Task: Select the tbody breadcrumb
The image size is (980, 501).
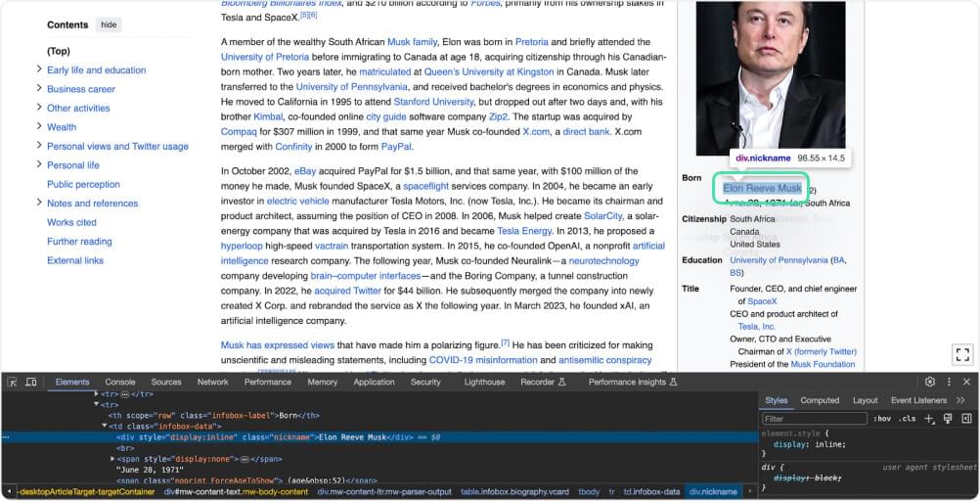Action: (x=589, y=491)
